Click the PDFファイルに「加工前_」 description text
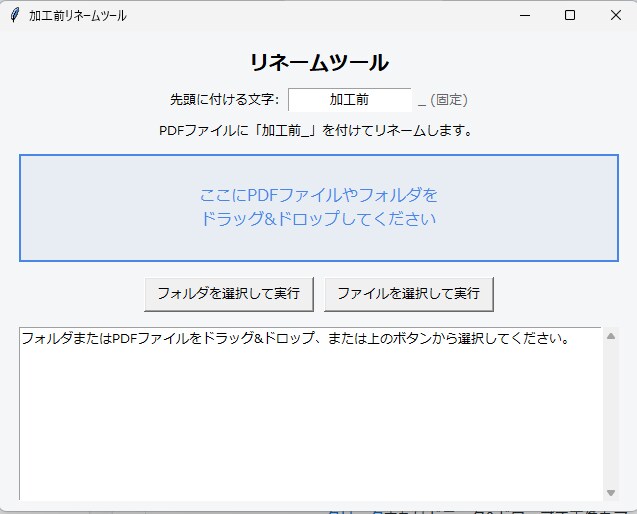The image size is (637, 514). (x=316, y=131)
